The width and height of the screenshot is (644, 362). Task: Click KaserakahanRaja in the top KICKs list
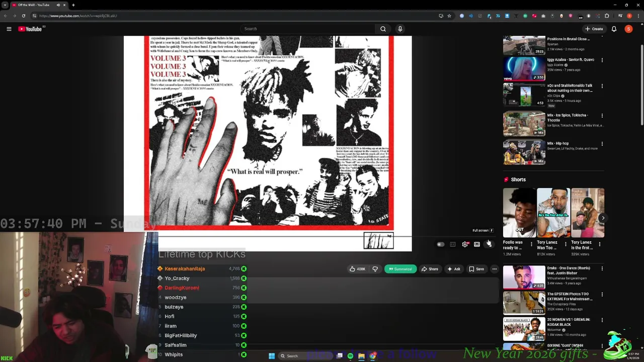[x=185, y=268]
